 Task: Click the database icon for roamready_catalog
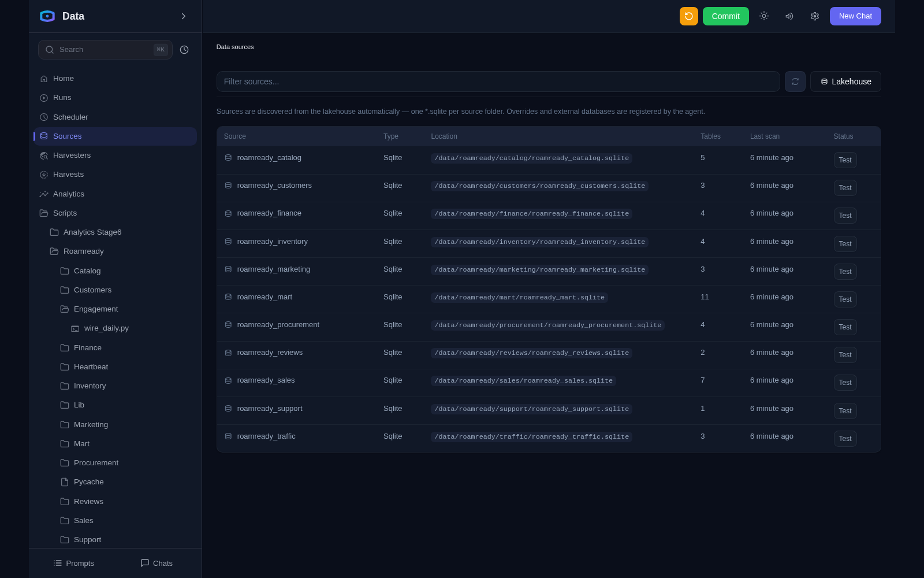coord(228,158)
